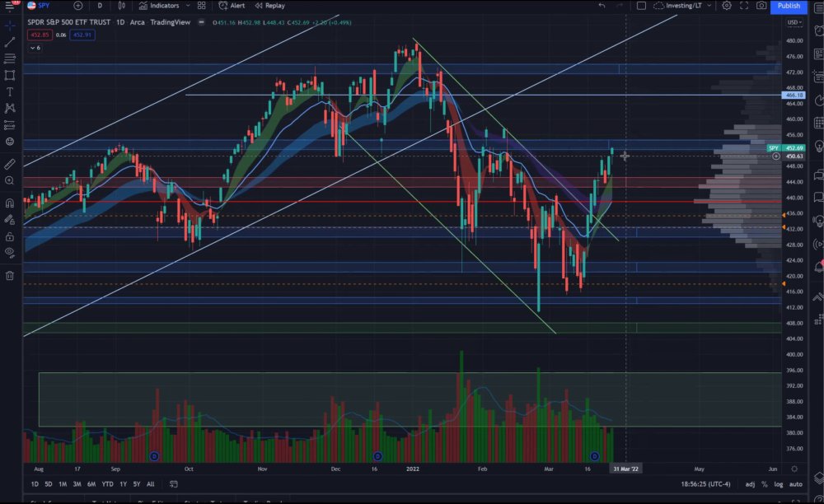Click the SPY symbol search field
Viewport: 824px width, 504px height.
44,6
